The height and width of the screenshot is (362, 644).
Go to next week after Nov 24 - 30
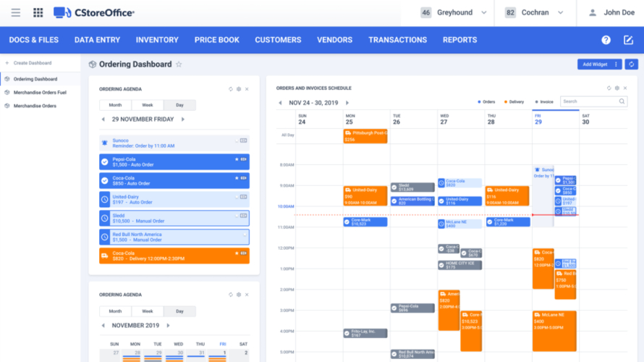[347, 103]
